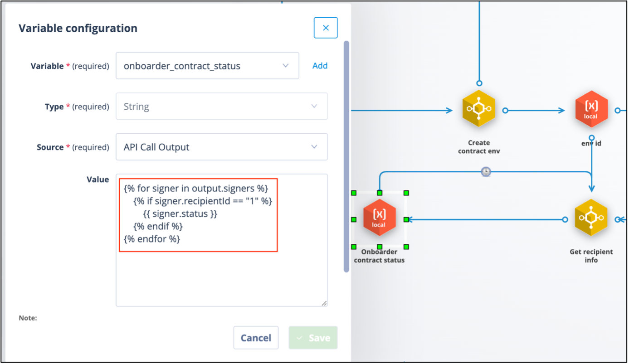
Task: Click the configuration panel vertical scrollbar
Action: pos(346,156)
